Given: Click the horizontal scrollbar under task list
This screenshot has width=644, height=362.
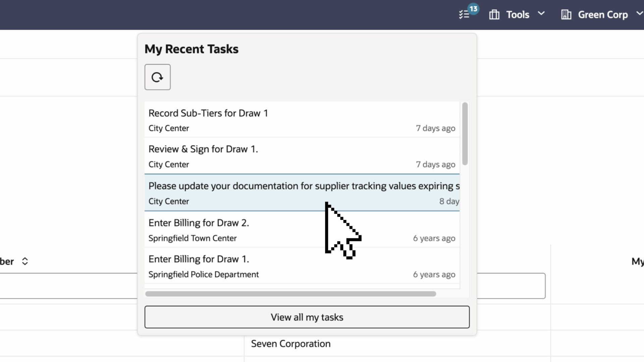Looking at the screenshot, I should pos(290,294).
